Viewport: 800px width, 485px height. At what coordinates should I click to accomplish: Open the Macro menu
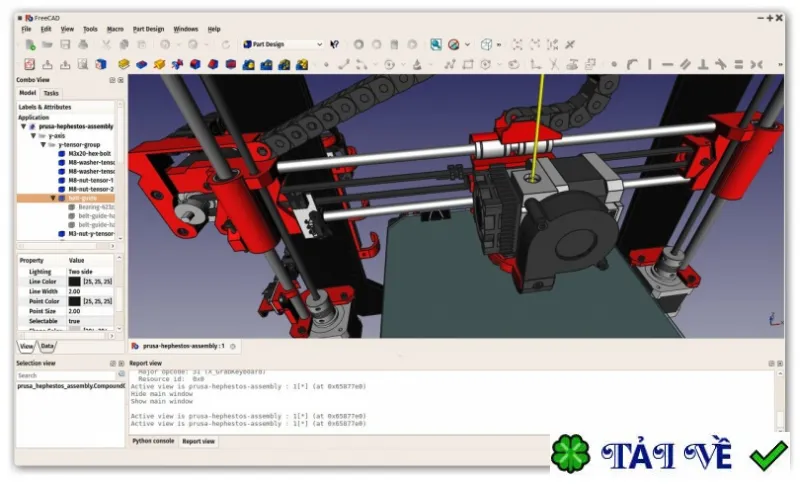[115, 29]
